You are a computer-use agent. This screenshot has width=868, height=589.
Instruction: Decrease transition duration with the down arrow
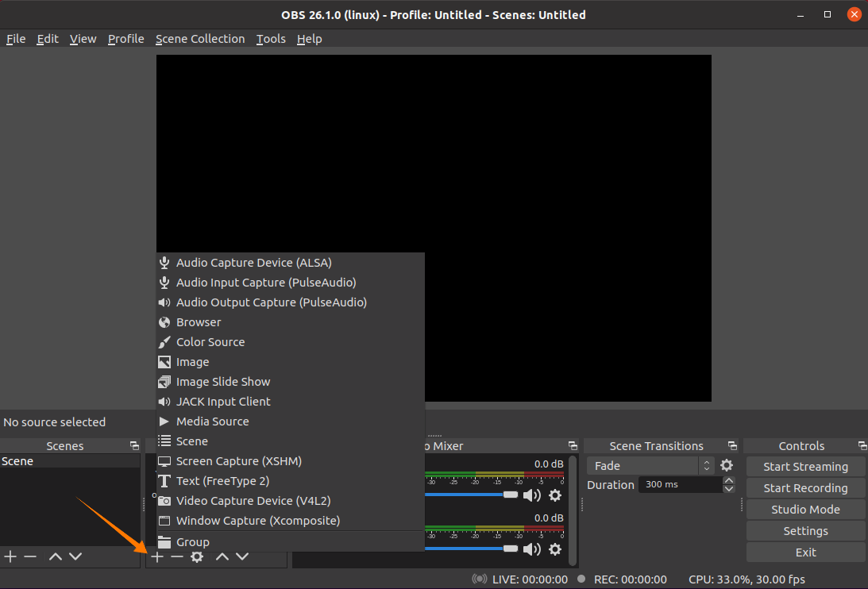point(729,489)
